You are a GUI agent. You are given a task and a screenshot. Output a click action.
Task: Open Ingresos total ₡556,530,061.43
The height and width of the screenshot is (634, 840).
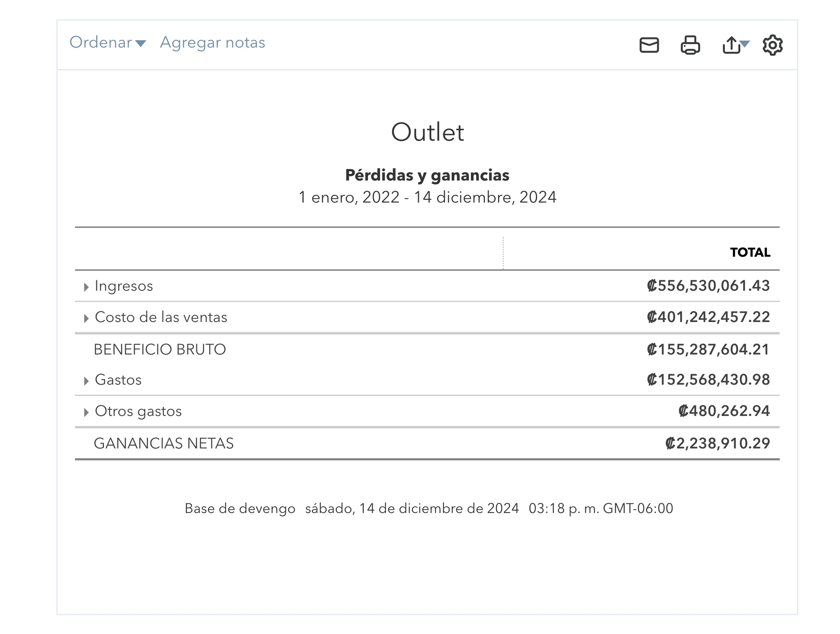[708, 286]
